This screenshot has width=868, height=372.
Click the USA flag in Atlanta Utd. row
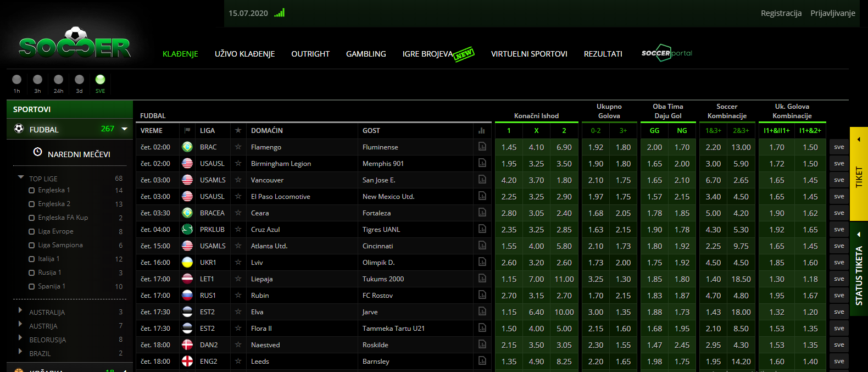pos(187,246)
